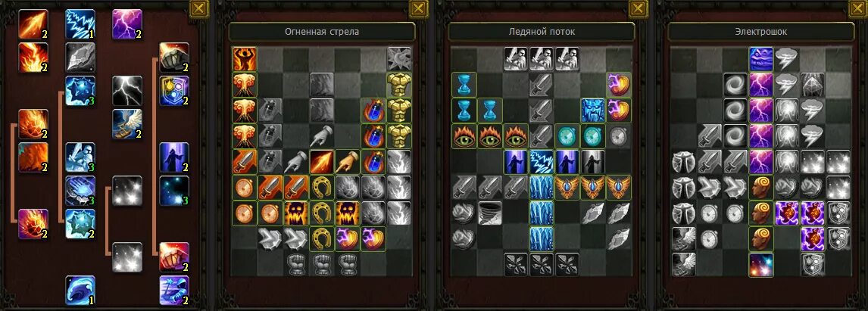Select the frozen ice warrior skill
Image resolution: width=868 pixels, height=311 pixels.
point(80,157)
